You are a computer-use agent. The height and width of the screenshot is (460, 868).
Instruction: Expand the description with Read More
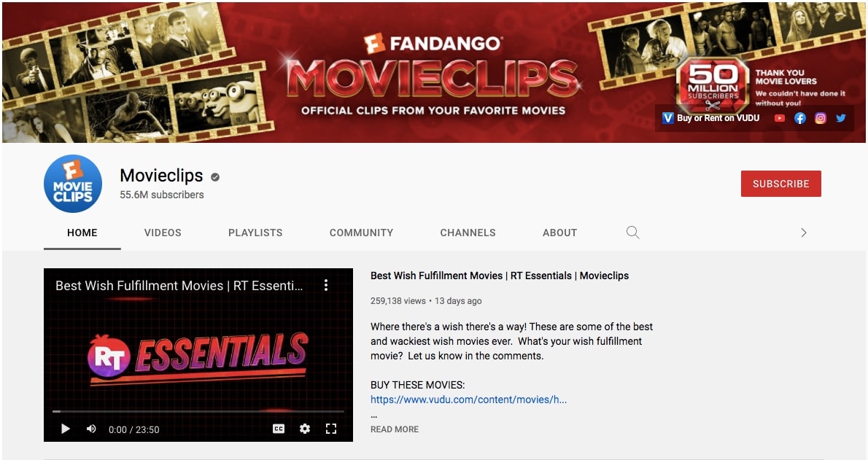pos(394,429)
